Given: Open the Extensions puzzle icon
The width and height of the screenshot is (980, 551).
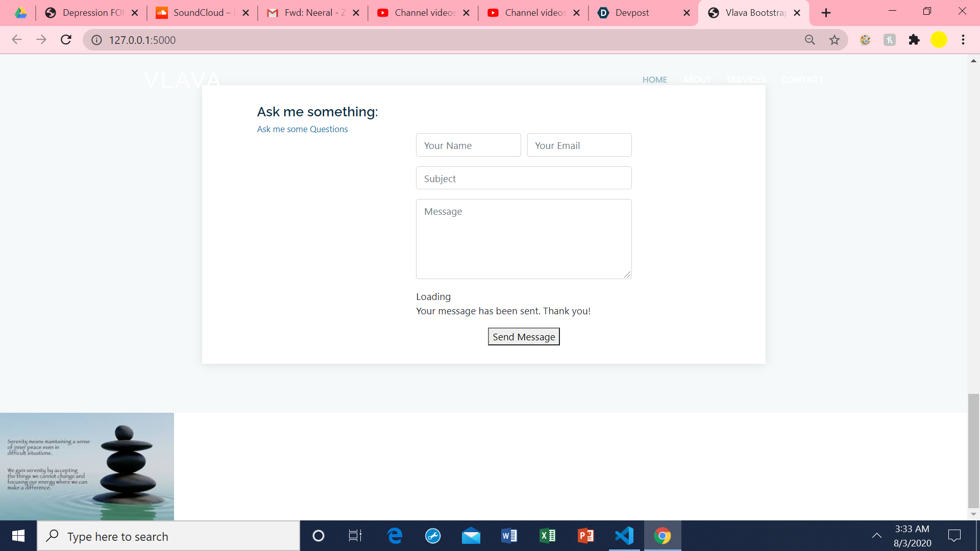Looking at the screenshot, I should 914,40.
